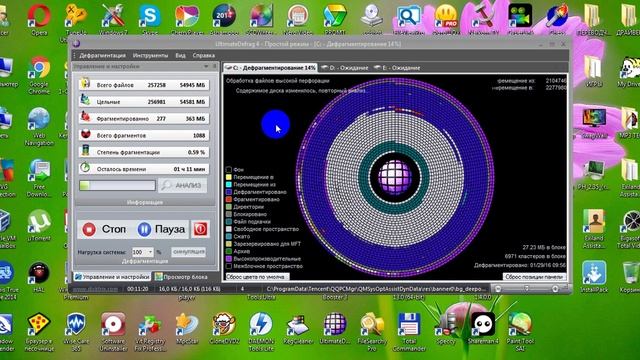Click the Всего фрагментов icon

tap(85, 134)
